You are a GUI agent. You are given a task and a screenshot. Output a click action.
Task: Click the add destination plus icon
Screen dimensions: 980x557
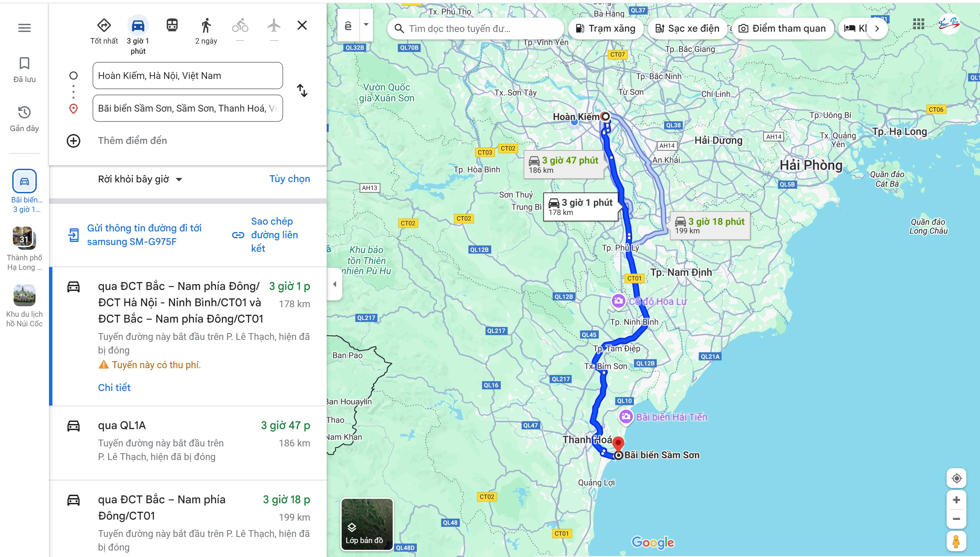pyautogui.click(x=73, y=141)
